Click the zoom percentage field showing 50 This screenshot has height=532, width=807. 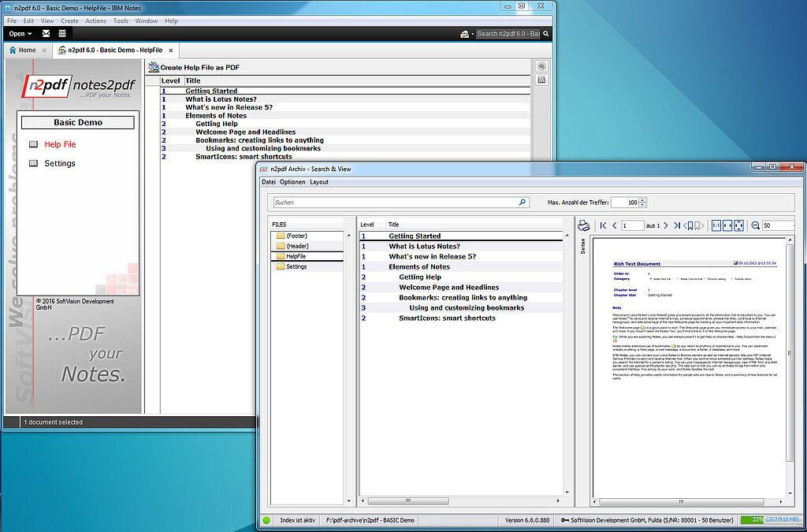(x=778, y=225)
